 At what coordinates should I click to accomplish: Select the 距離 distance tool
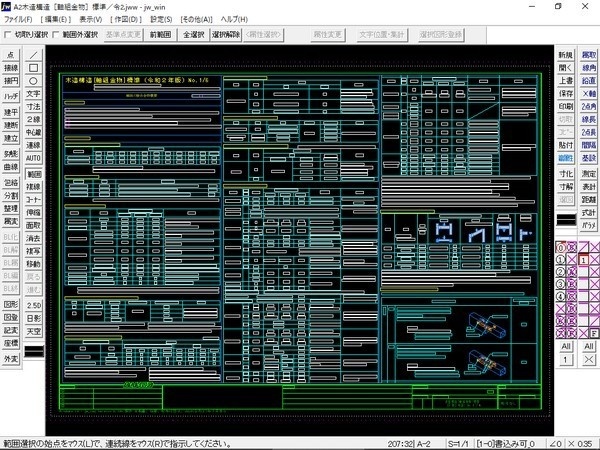(589, 200)
